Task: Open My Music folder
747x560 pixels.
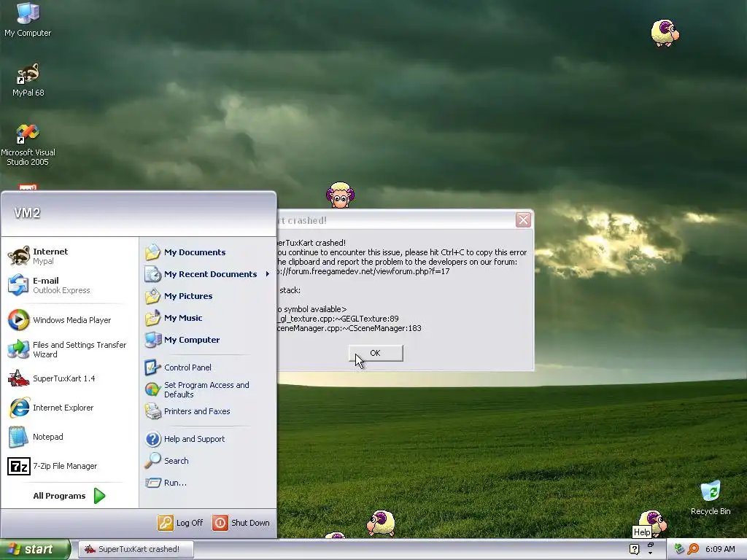Action: coord(174,318)
